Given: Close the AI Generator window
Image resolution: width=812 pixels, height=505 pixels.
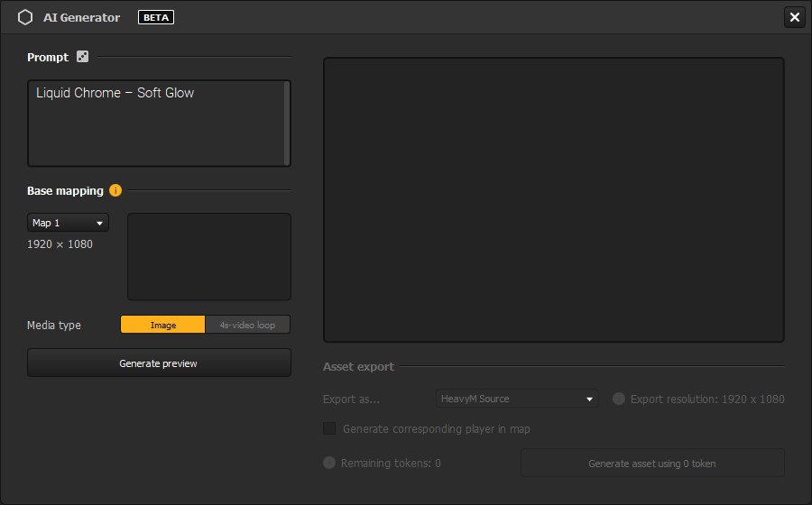Looking at the screenshot, I should coord(794,17).
